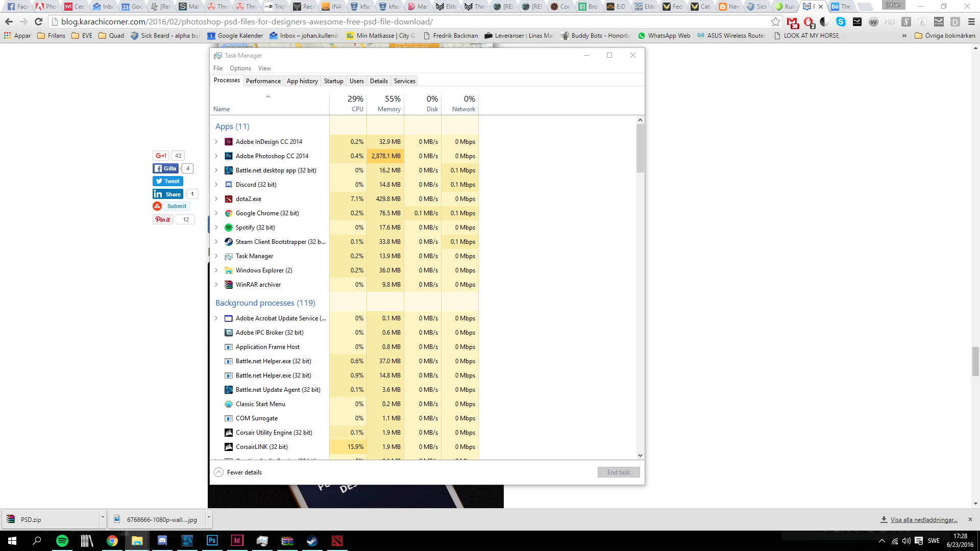Screen dimensions: 980x551
Task: Click the Windows Explorer process icon
Action: pos(229,270)
